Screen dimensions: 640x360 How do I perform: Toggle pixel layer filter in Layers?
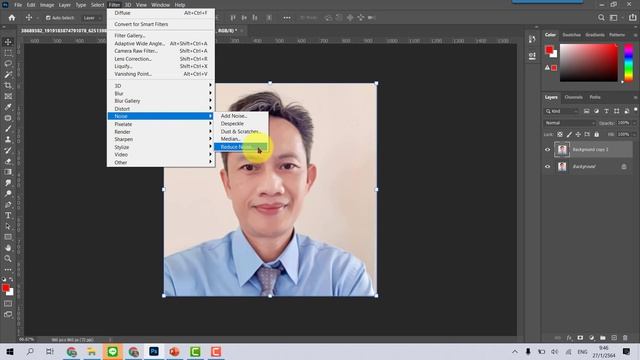(587, 111)
